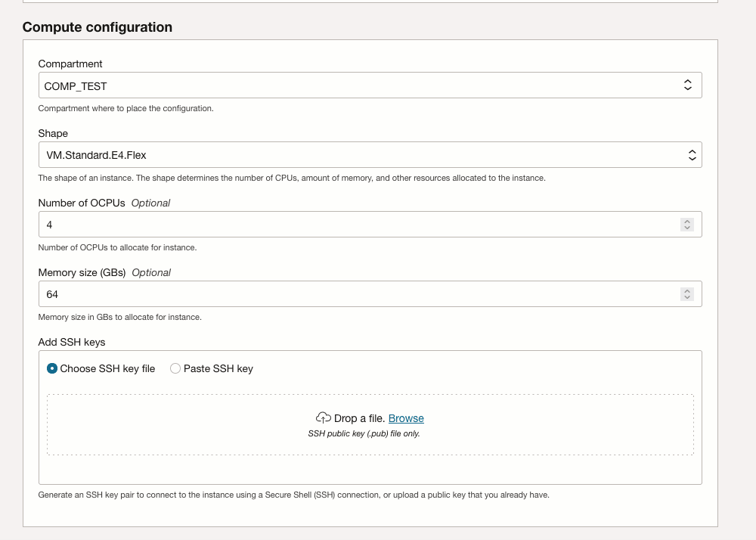Image resolution: width=756 pixels, height=540 pixels.
Task: Select the Choose SSH key file radio button
Action: [51, 368]
